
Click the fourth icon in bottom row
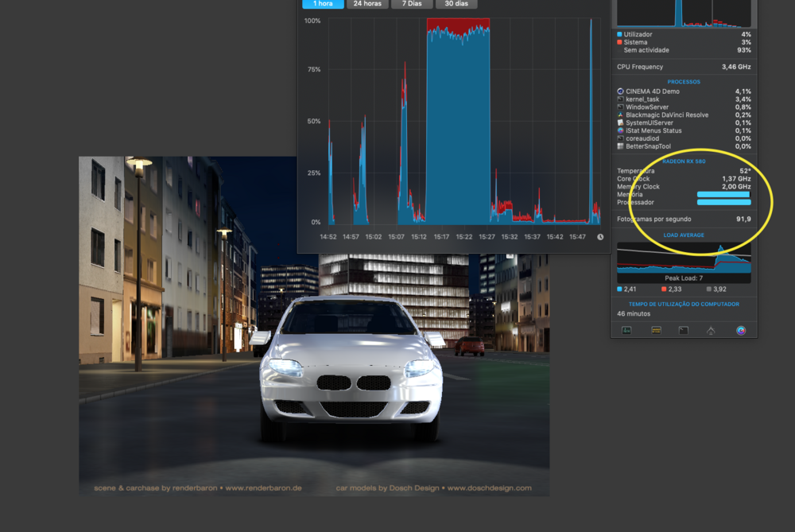point(711,330)
